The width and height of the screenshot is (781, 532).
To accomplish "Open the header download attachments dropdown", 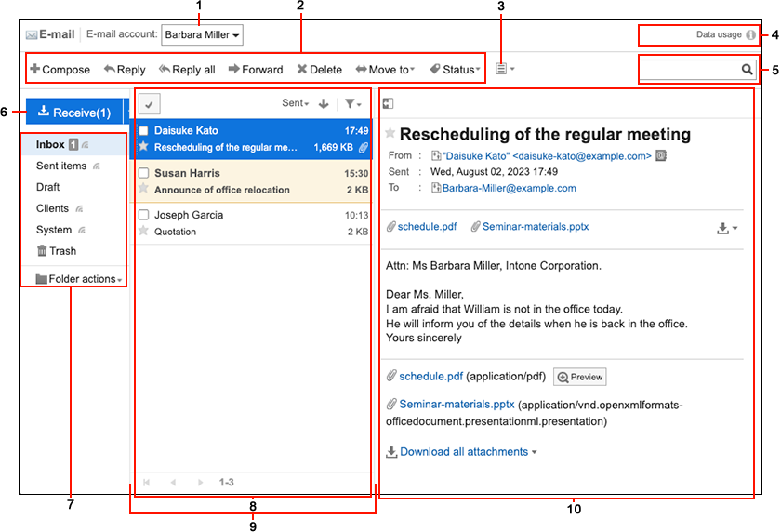I will [727, 228].
